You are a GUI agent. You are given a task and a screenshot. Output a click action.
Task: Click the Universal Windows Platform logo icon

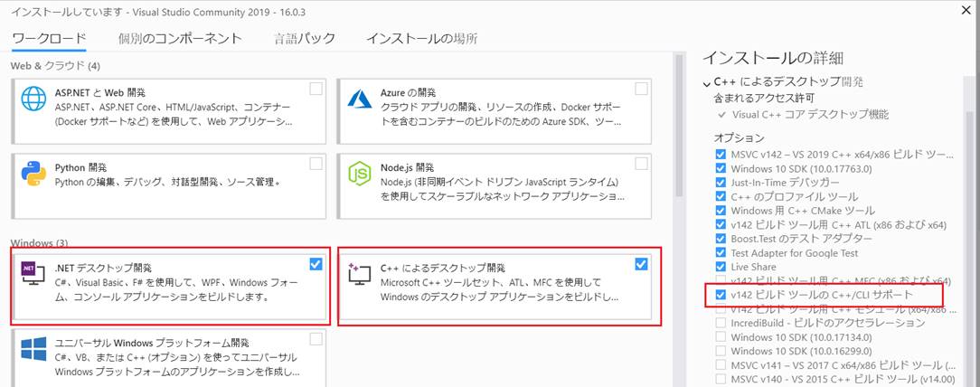click(33, 349)
